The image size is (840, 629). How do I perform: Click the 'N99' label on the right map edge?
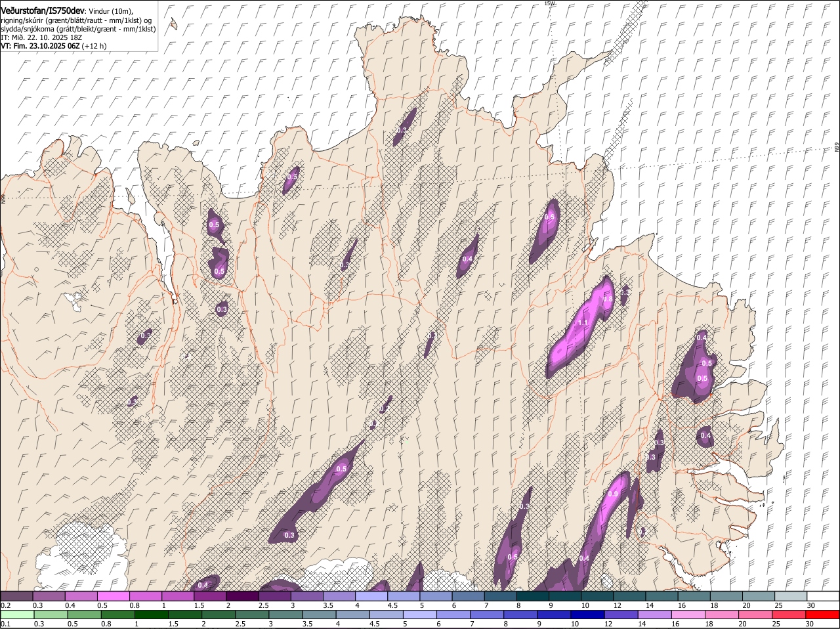point(837,148)
